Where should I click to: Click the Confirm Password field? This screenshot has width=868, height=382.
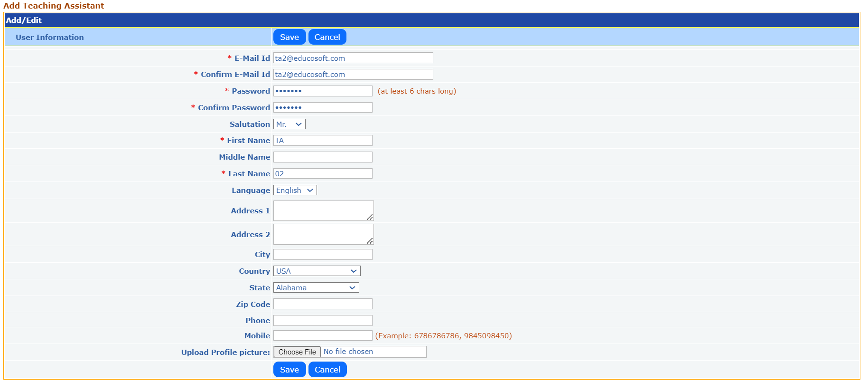point(323,107)
